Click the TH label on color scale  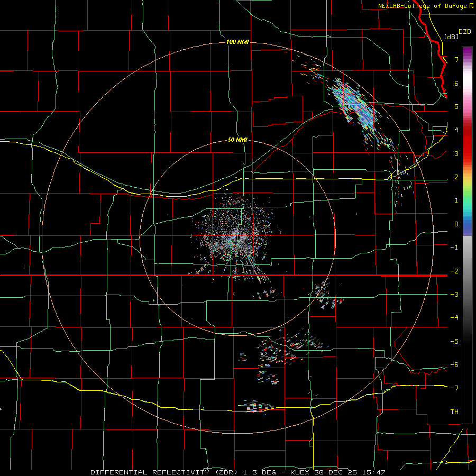pos(454,411)
